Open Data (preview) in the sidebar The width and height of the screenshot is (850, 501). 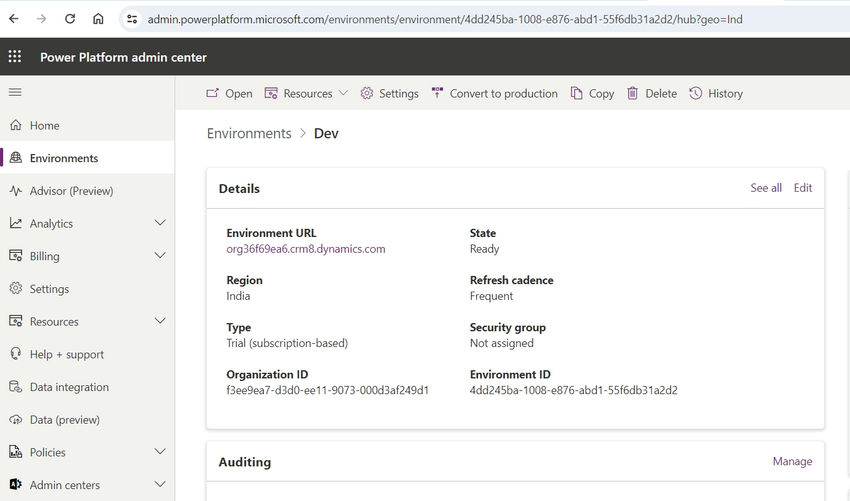[65, 420]
